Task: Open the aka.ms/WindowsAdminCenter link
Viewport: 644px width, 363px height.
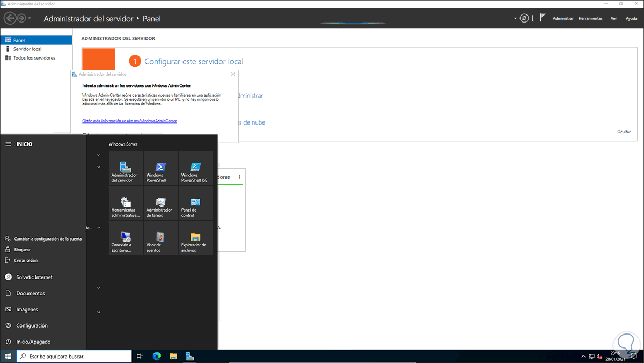Action: pos(129,121)
